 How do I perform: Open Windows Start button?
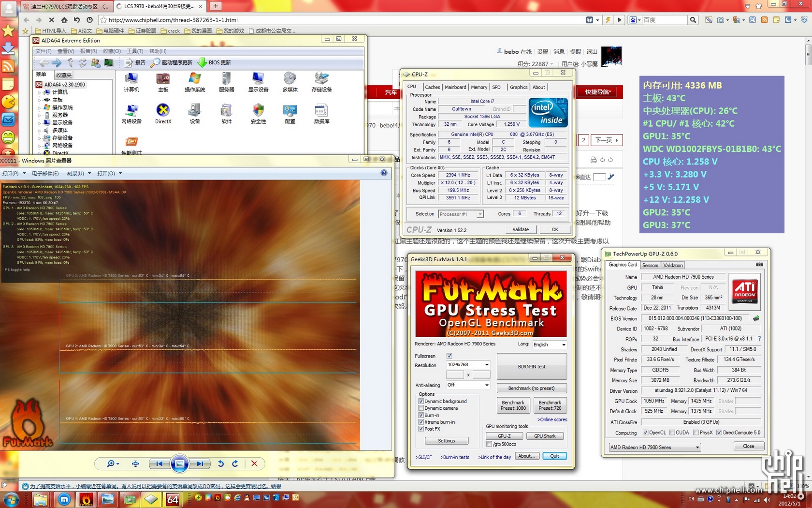[11, 499]
